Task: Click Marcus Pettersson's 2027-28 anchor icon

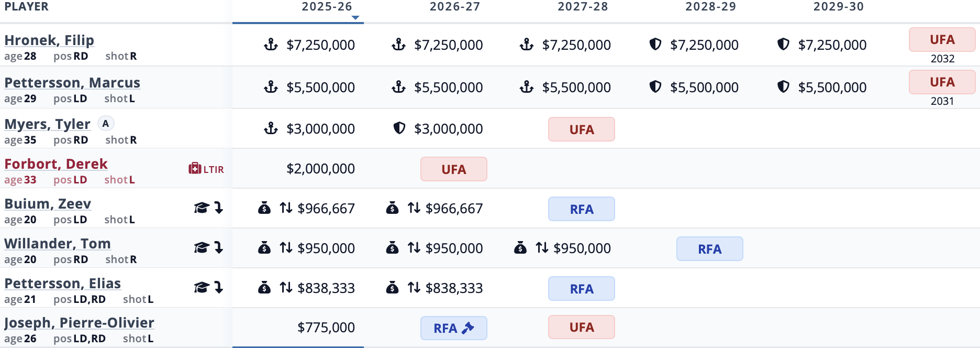Action: pyautogui.click(x=527, y=87)
